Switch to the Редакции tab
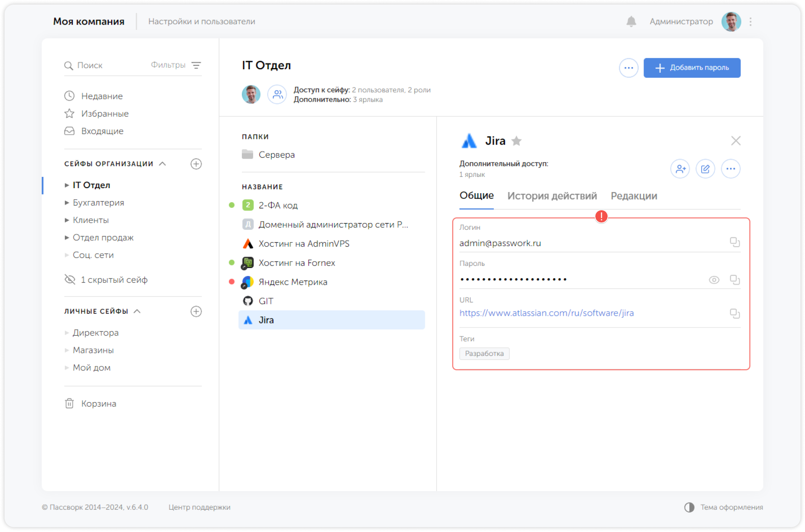The image size is (805, 532). point(634,196)
